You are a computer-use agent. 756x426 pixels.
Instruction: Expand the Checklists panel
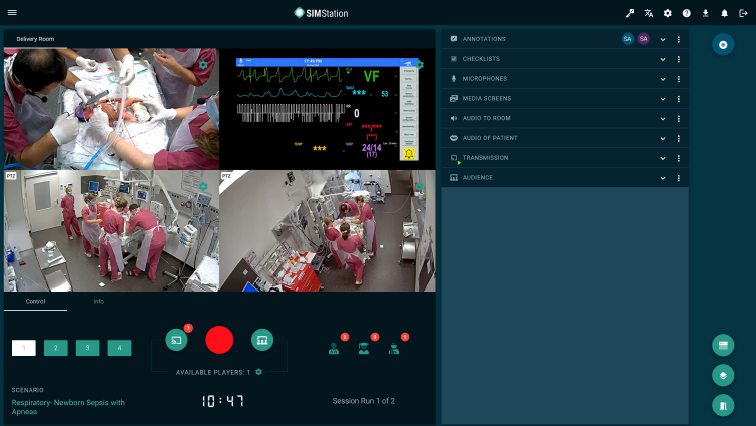(x=662, y=59)
